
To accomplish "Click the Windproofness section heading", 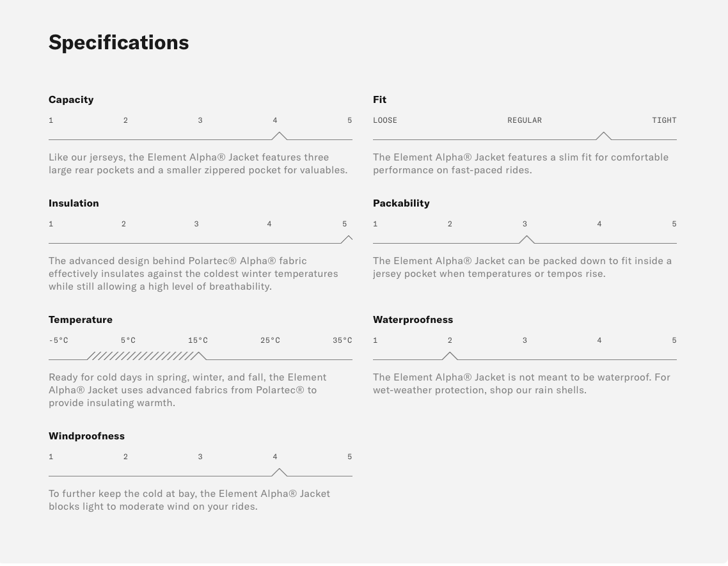I will [x=86, y=436].
